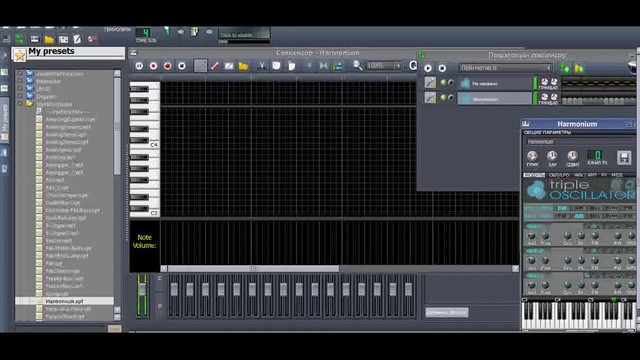This screenshot has height=360, width=640.
Task: Select the E-Organ.xpf preset
Action: point(60,225)
